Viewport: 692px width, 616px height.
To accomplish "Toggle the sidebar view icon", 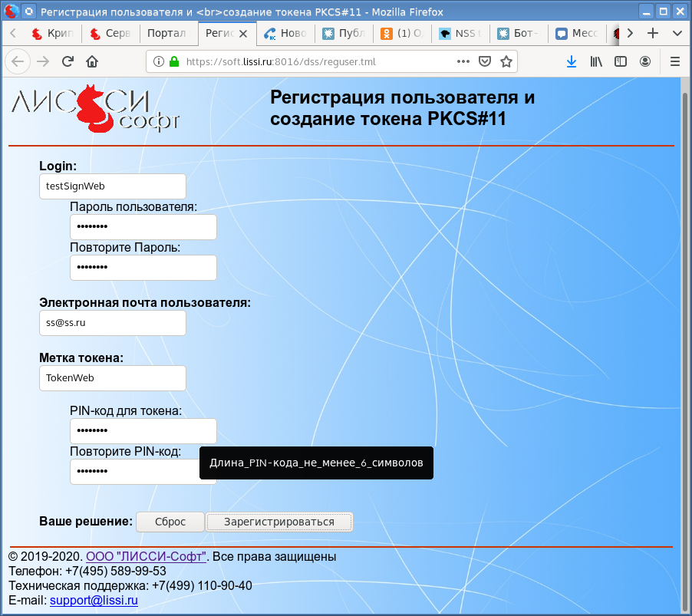I will point(621,61).
